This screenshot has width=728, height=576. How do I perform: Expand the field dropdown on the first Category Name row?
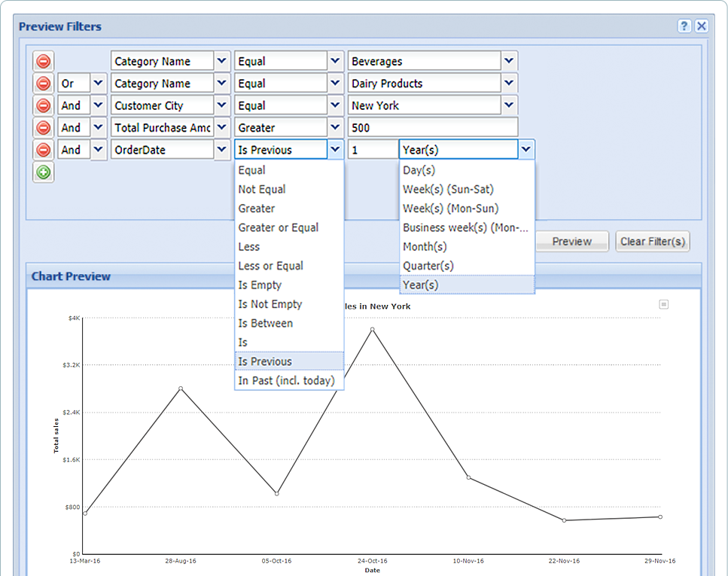point(222,61)
